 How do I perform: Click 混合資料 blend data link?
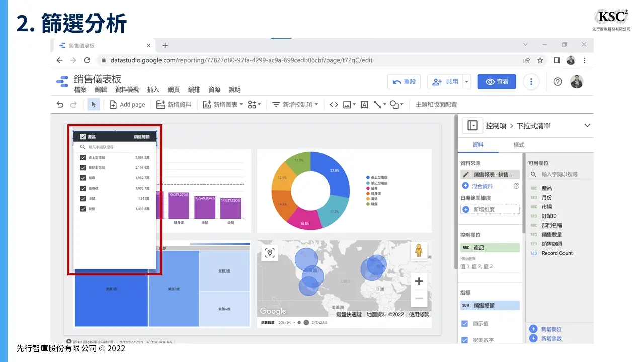coord(482,186)
